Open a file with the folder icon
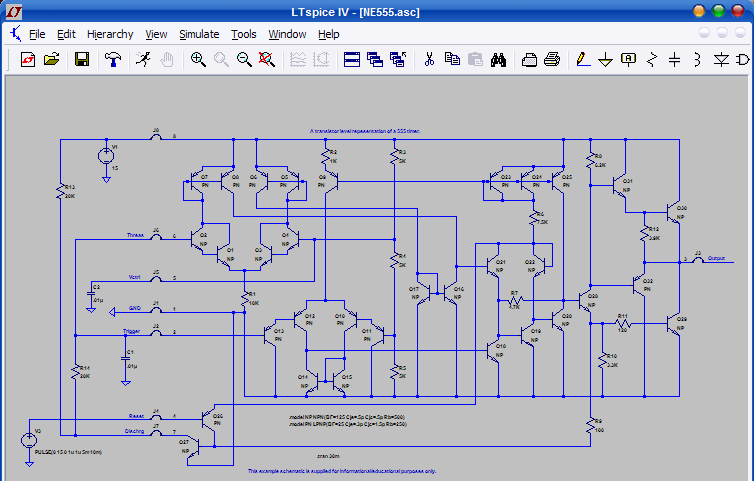 click(x=51, y=60)
